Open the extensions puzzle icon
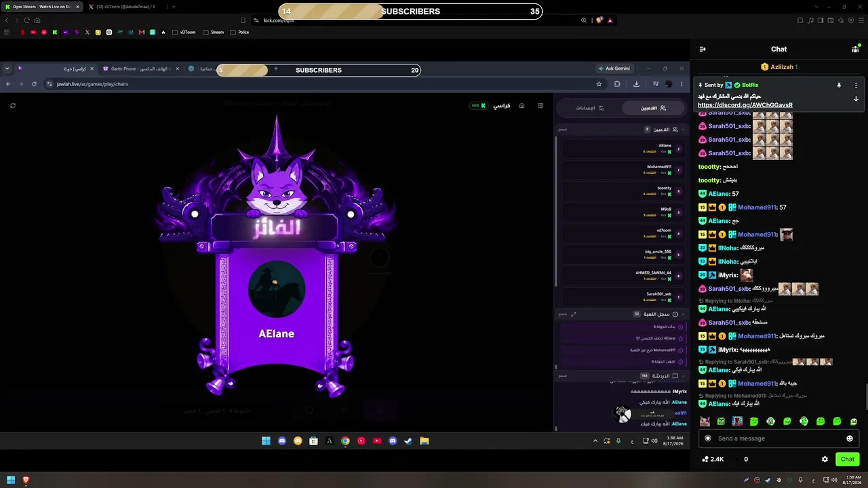Screen dimensions: 868x488 [x=617, y=84]
